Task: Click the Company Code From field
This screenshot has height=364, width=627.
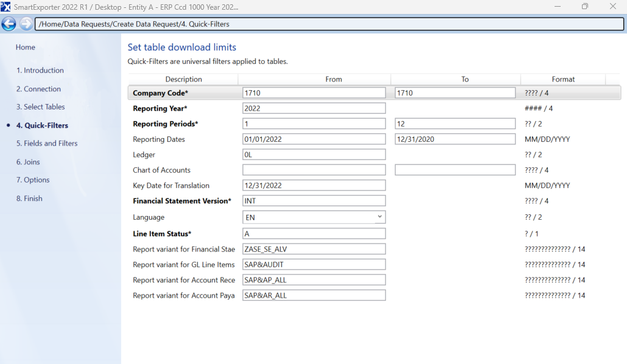Action: 313,93
